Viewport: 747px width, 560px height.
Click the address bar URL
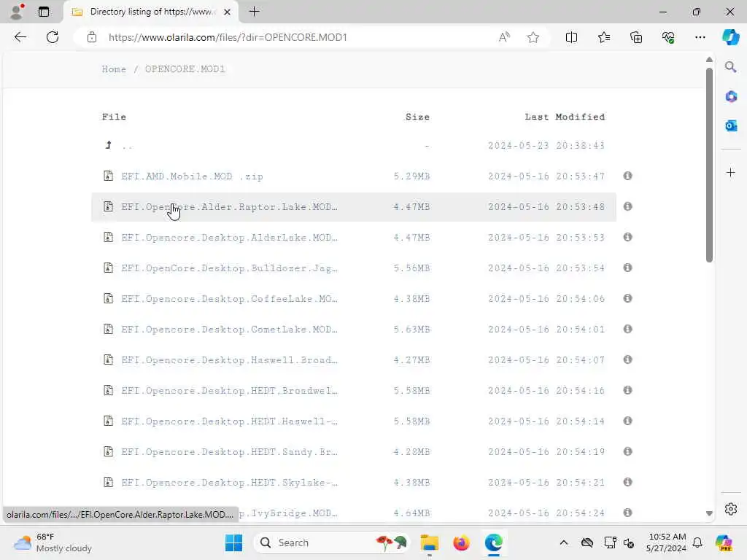tap(228, 37)
